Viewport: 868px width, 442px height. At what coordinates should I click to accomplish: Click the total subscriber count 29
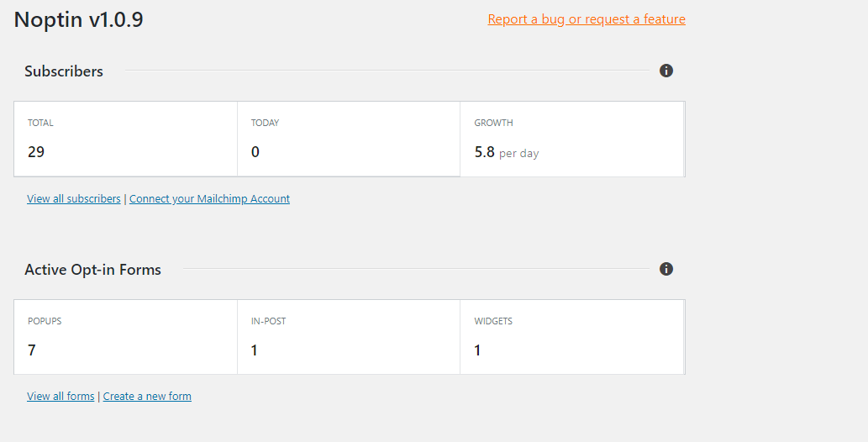point(36,152)
